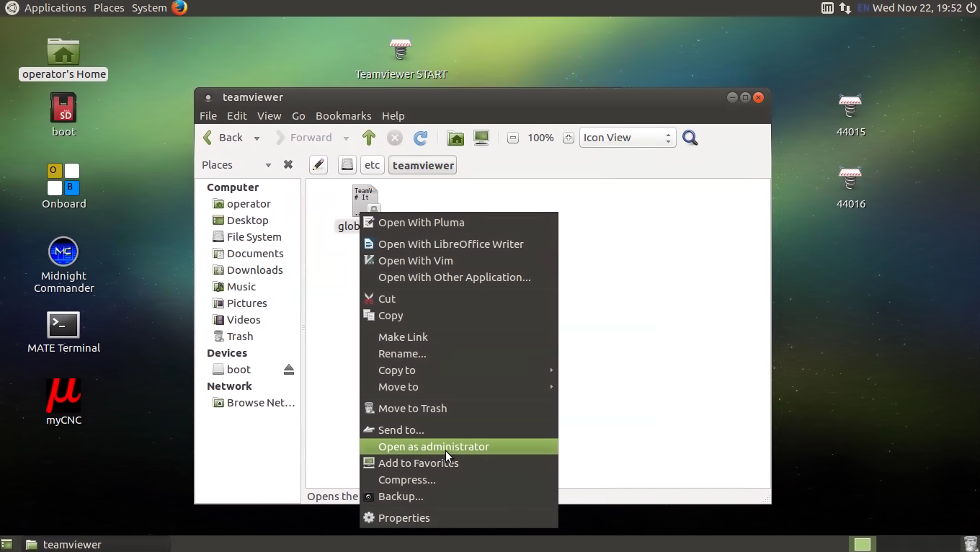Image resolution: width=980 pixels, height=552 pixels.
Task: Click the Reload toolbar icon
Action: [421, 138]
